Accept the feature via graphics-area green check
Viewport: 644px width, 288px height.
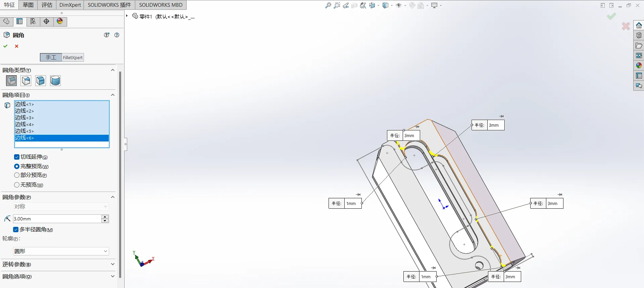[611, 16]
